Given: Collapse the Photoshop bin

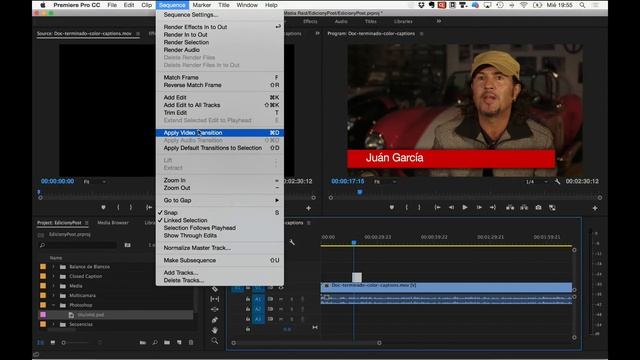Looking at the screenshot, I should (53, 305).
